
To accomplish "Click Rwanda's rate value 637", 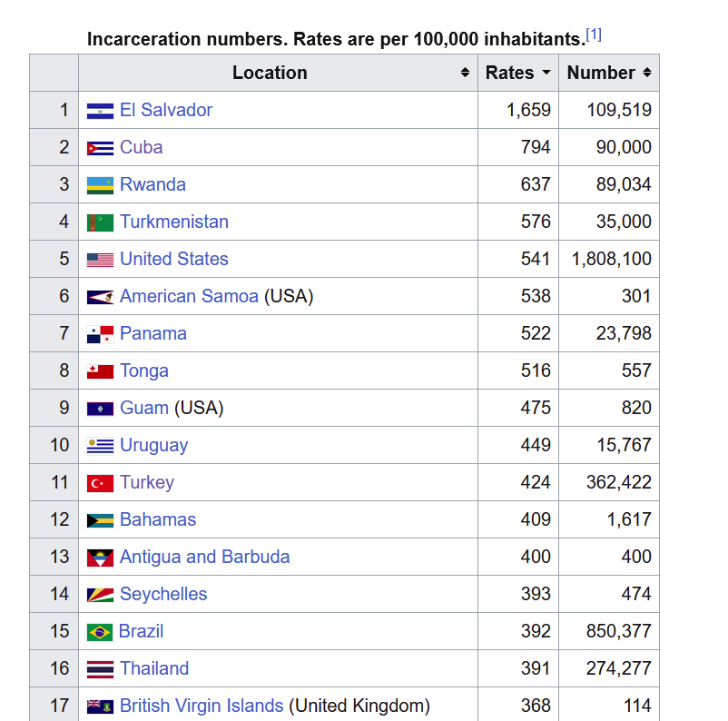I will click(x=536, y=184).
